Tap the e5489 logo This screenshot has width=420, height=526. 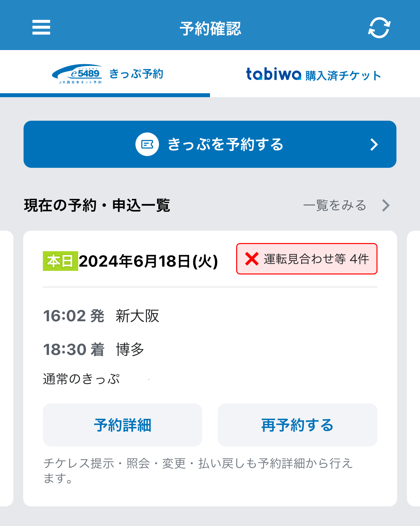coord(78,74)
